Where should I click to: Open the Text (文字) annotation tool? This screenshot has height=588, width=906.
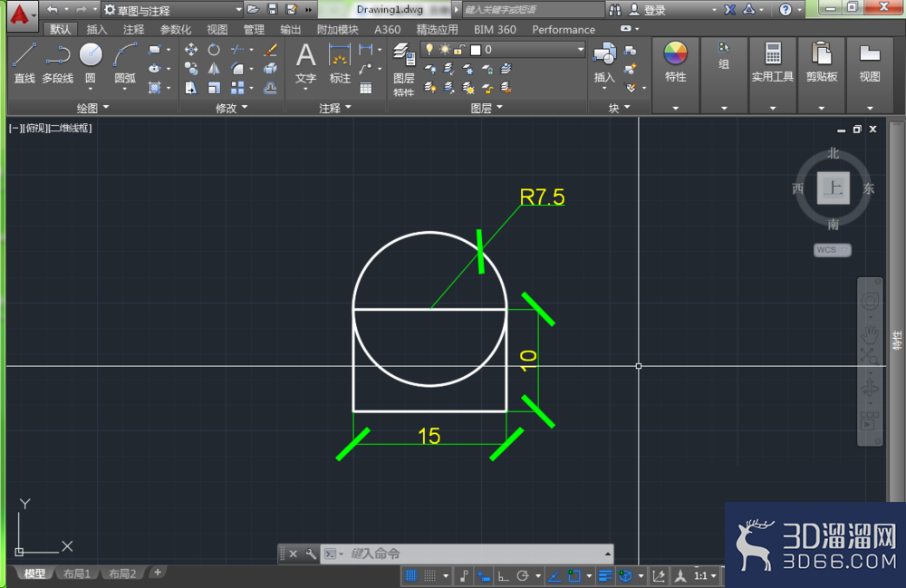(305, 63)
